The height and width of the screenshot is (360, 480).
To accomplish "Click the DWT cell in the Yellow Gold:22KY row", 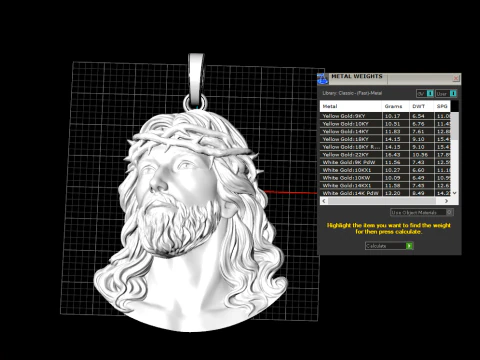I will click(420, 155).
